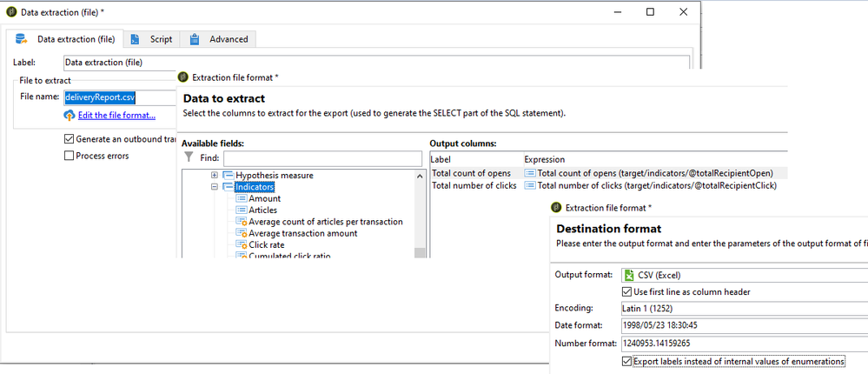868x374 pixels.
Task: Click the Total number of clicks expression icon
Action: 530,185
